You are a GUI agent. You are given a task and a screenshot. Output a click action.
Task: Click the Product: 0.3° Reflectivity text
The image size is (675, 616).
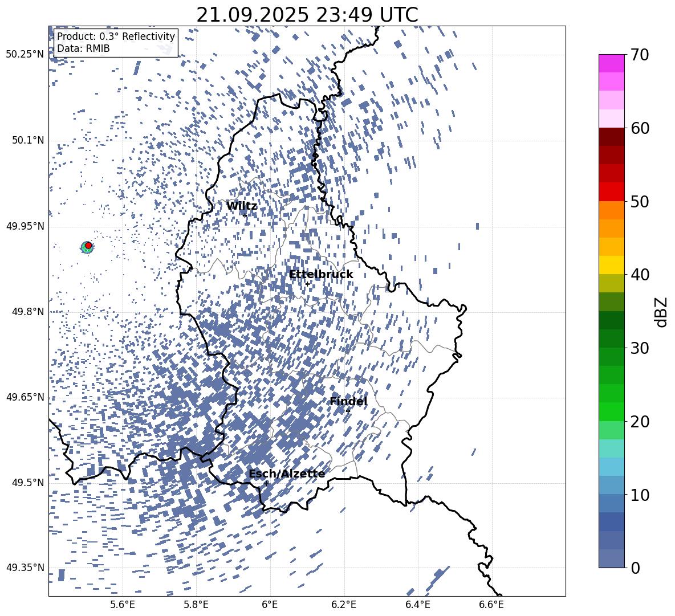pos(116,36)
